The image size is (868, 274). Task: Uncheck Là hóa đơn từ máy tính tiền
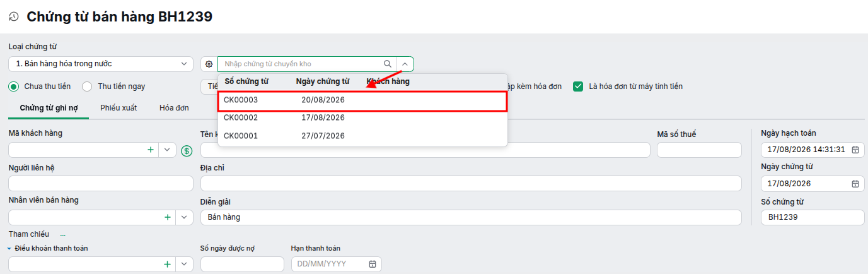(577, 86)
